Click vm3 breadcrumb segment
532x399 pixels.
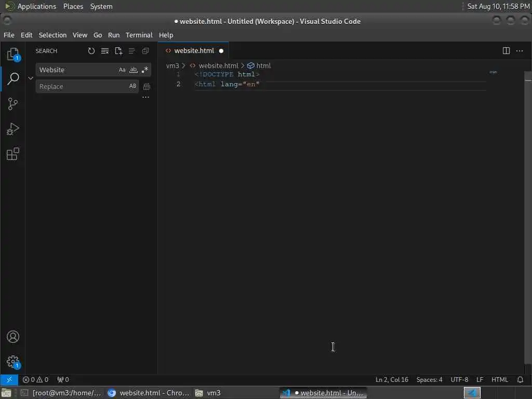click(172, 66)
